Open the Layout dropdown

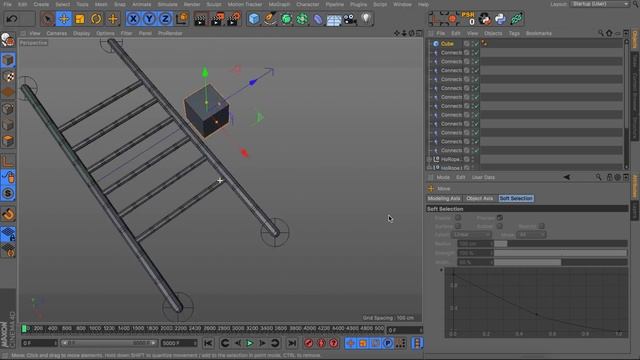[600, 4]
